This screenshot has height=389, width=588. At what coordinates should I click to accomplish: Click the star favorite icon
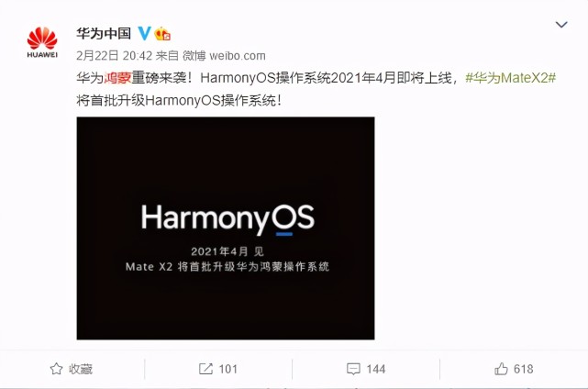point(56,369)
